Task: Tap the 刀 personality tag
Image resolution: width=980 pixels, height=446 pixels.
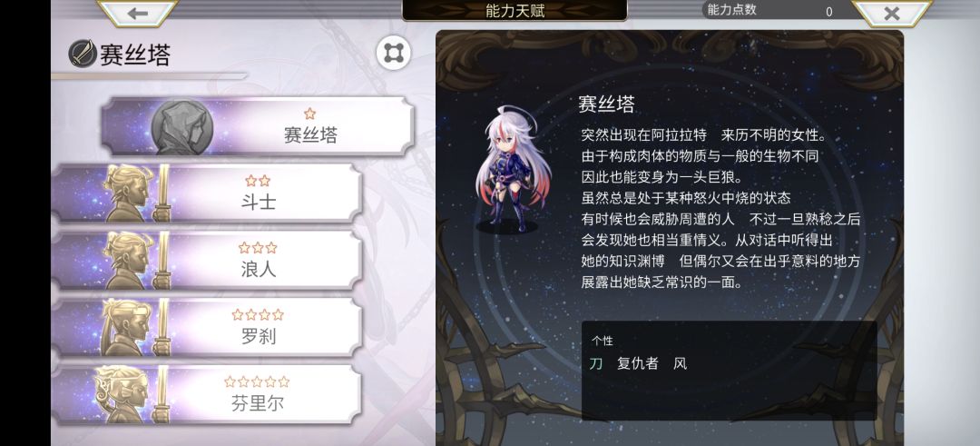Action: (596, 363)
